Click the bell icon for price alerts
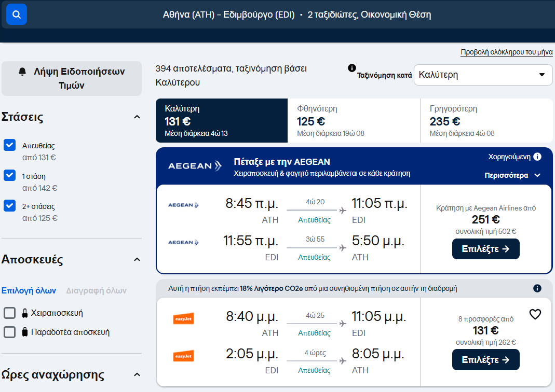This screenshot has height=392, width=555. pyautogui.click(x=22, y=72)
